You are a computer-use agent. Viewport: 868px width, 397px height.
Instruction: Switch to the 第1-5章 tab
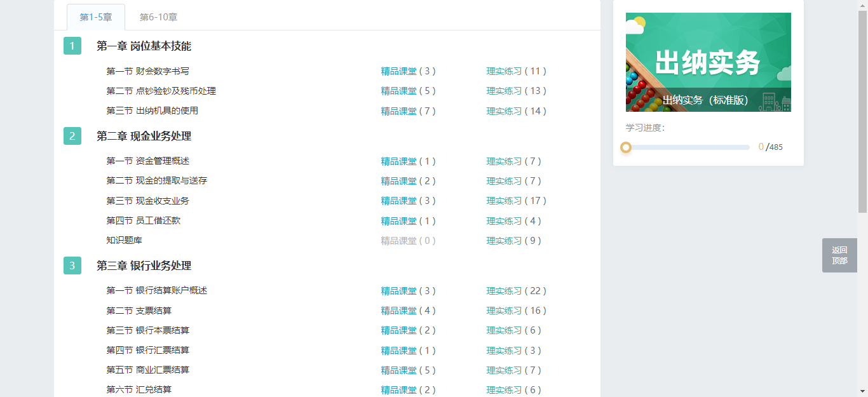tap(96, 17)
